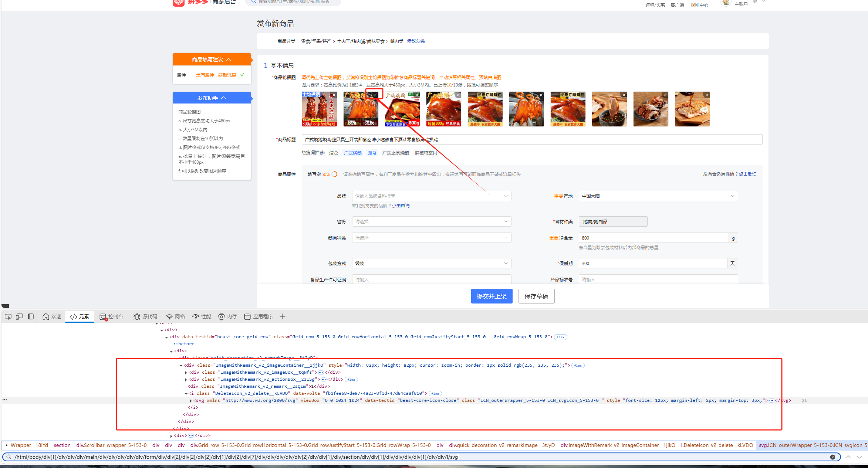The image size is (868, 468).
Task: Click the 提交并上架 submit button
Action: click(492, 296)
